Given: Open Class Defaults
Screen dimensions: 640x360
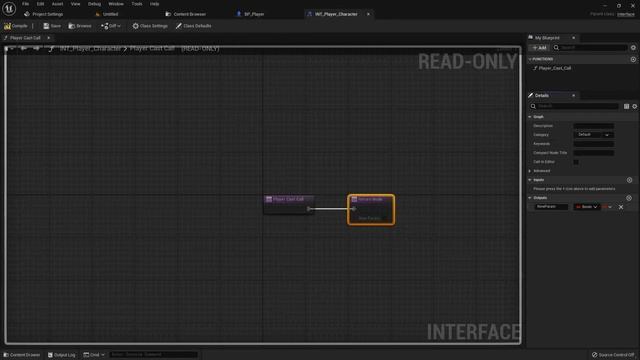Looking at the screenshot, I should (193, 26).
